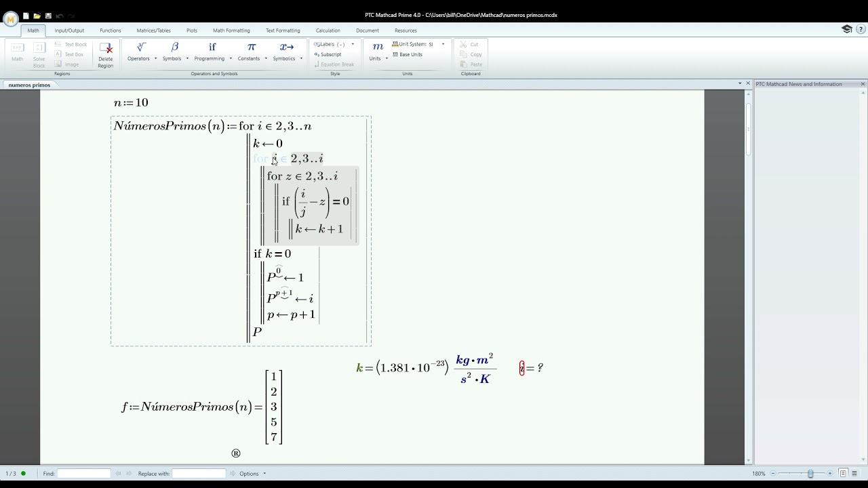This screenshot has width=868, height=488.
Task: Expand the Symbolics dropdown arrow
Action: pyautogui.click(x=301, y=58)
